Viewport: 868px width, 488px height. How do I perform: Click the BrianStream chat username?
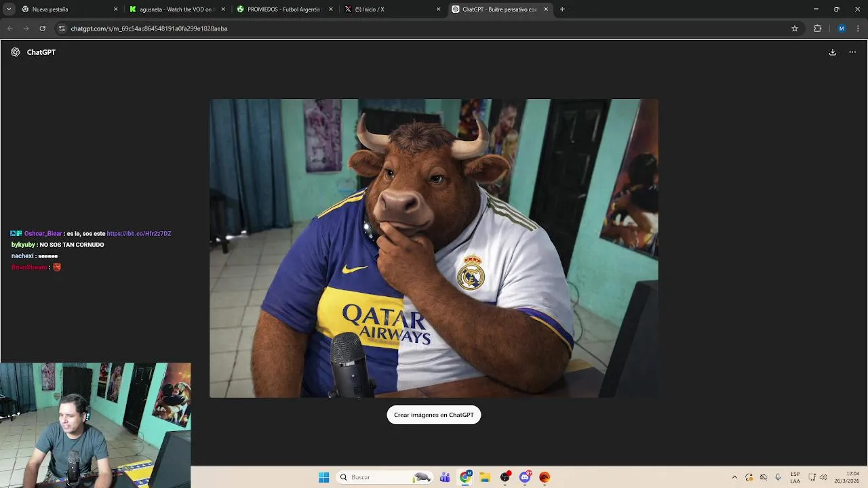tap(29, 267)
